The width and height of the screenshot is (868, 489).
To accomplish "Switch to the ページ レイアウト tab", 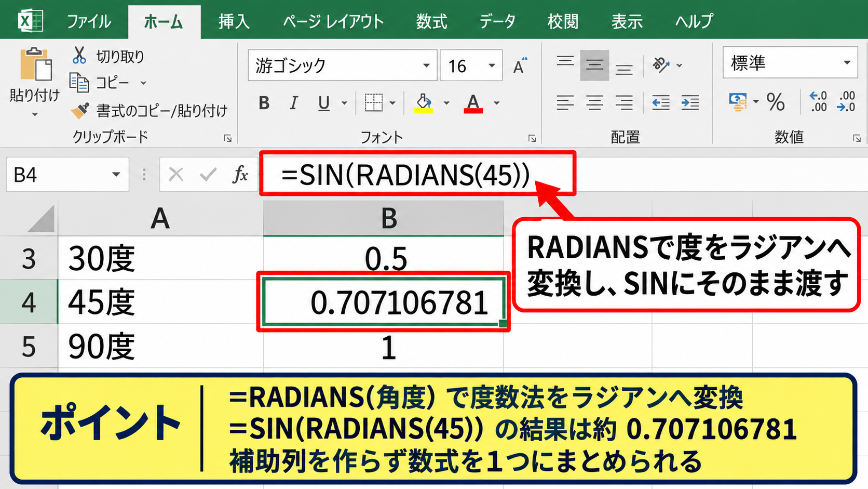I will tap(333, 21).
